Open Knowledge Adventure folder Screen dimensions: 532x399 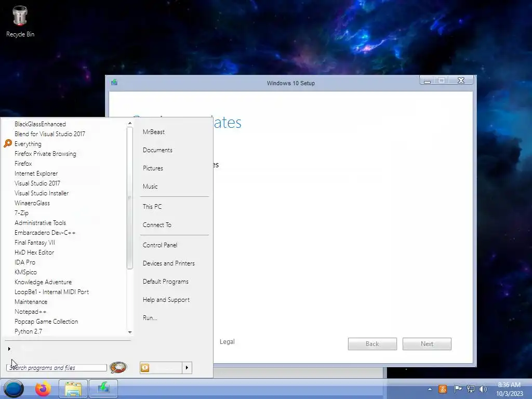(x=43, y=282)
